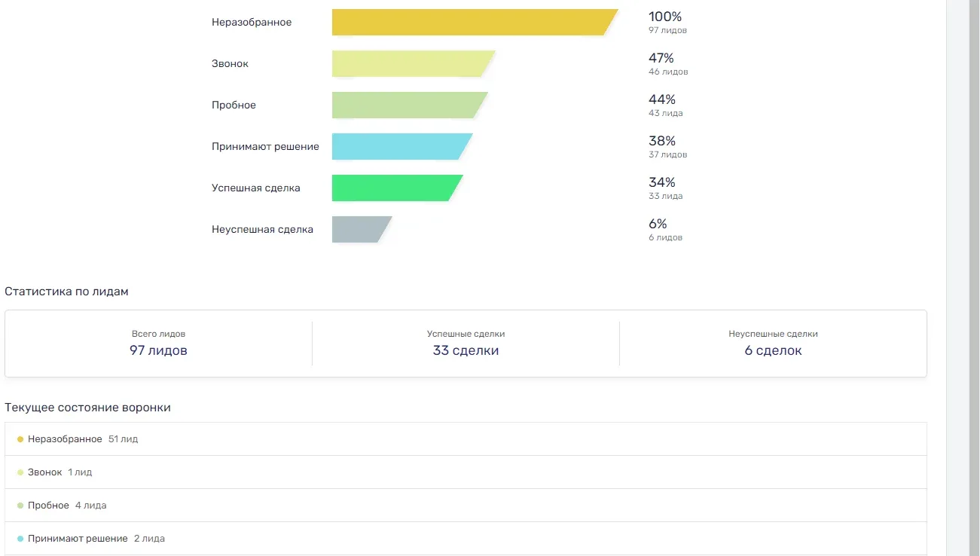980x556 pixels.
Task: Click the Текущее состояние воронки heading
Action: pyautogui.click(x=87, y=408)
